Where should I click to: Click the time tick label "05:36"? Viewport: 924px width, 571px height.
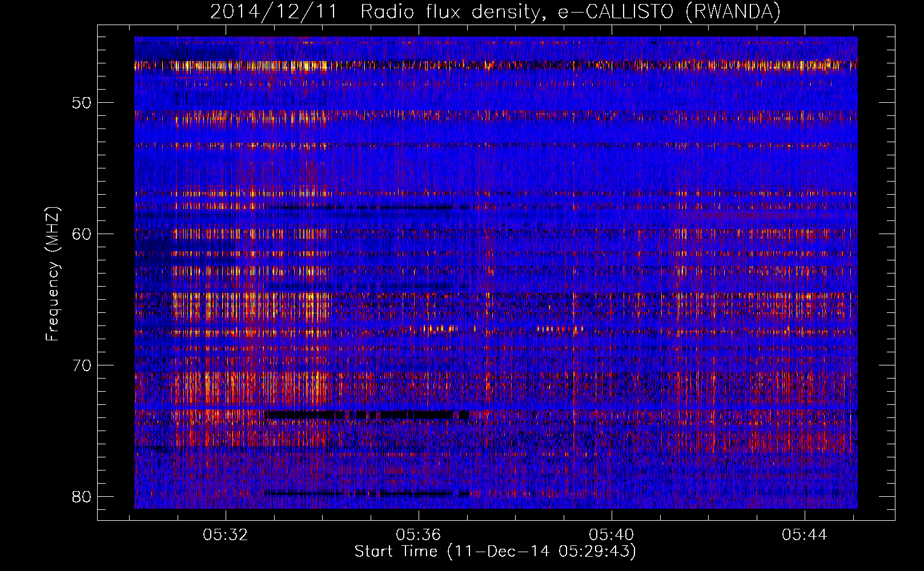(419, 535)
